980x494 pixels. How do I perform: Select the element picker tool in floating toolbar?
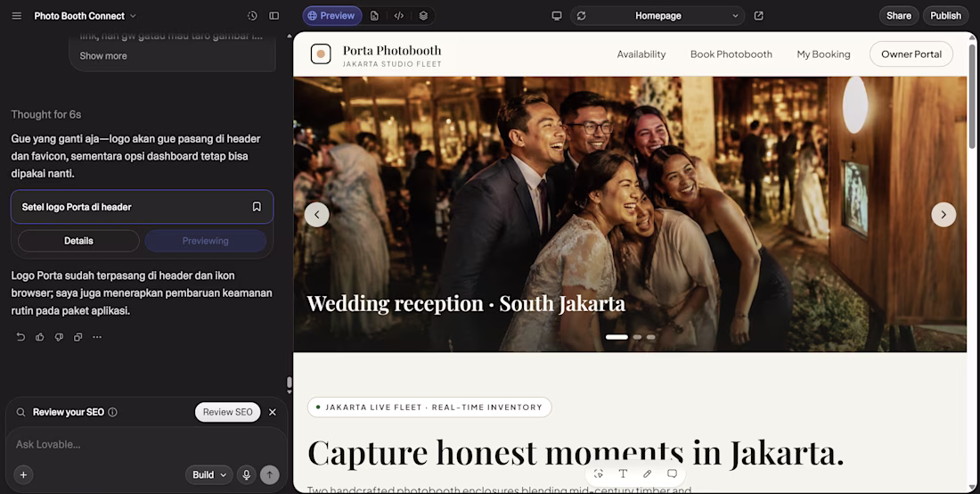(598, 474)
